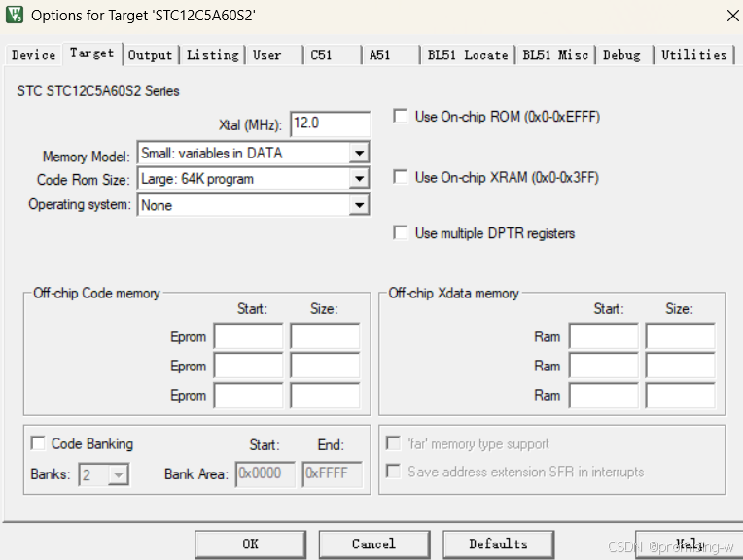Select the Target tab

[x=92, y=53]
